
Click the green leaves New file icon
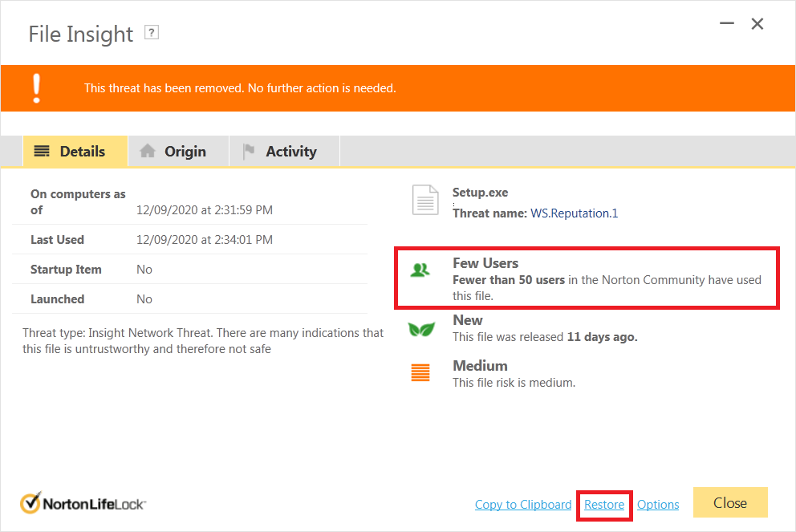point(421,329)
